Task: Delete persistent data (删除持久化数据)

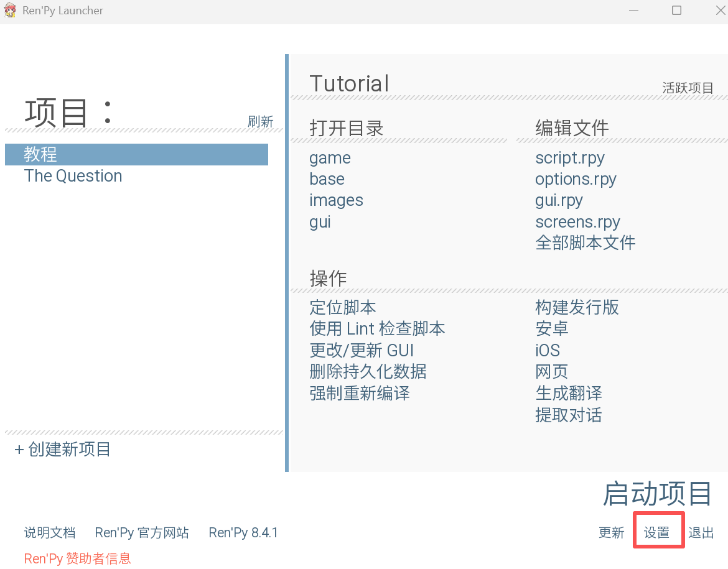Action: 367,371
